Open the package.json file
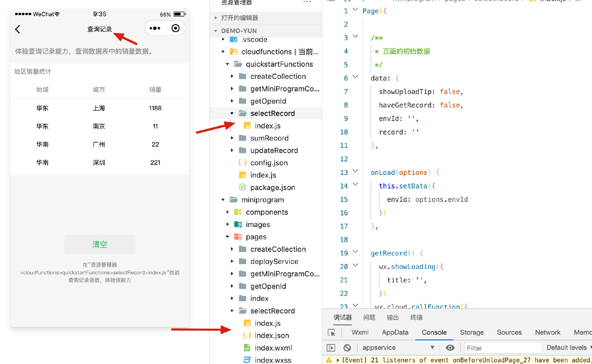The width and height of the screenshot is (592, 364). point(273,187)
